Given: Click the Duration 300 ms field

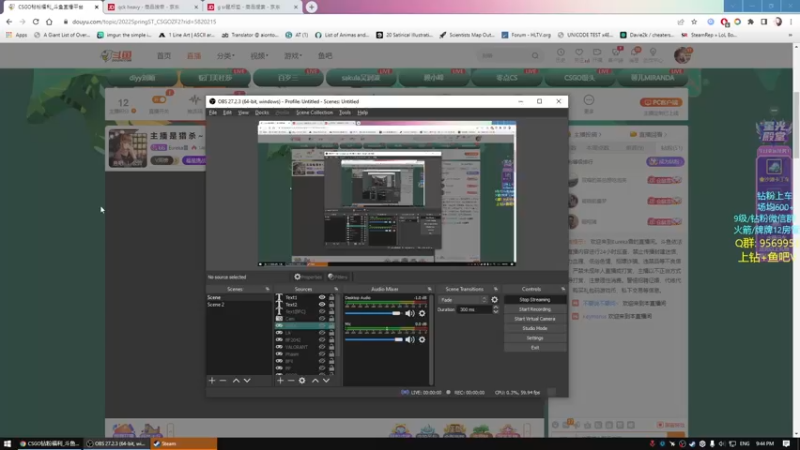Looking at the screenshot, I should tap(474, 309).
